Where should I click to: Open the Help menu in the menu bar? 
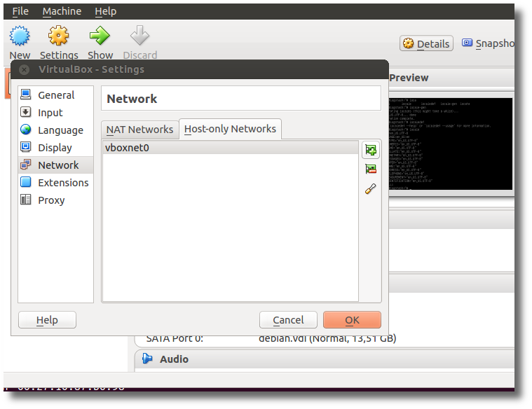106,11
